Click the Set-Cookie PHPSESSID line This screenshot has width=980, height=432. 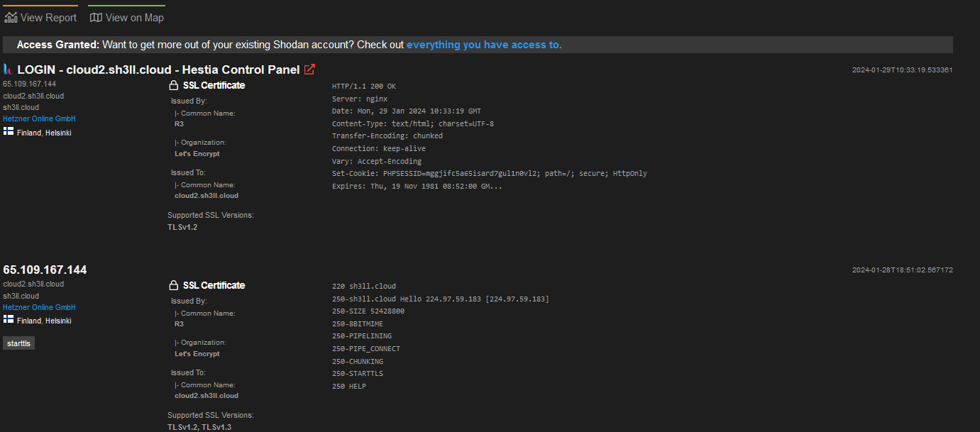coord(490,174)
